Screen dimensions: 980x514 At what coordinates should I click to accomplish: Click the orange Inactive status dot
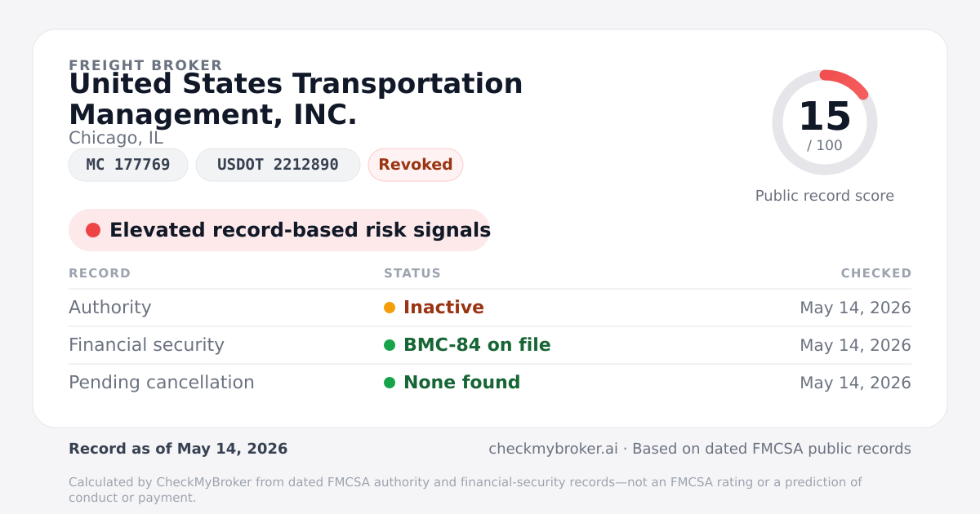coord(390,308)
